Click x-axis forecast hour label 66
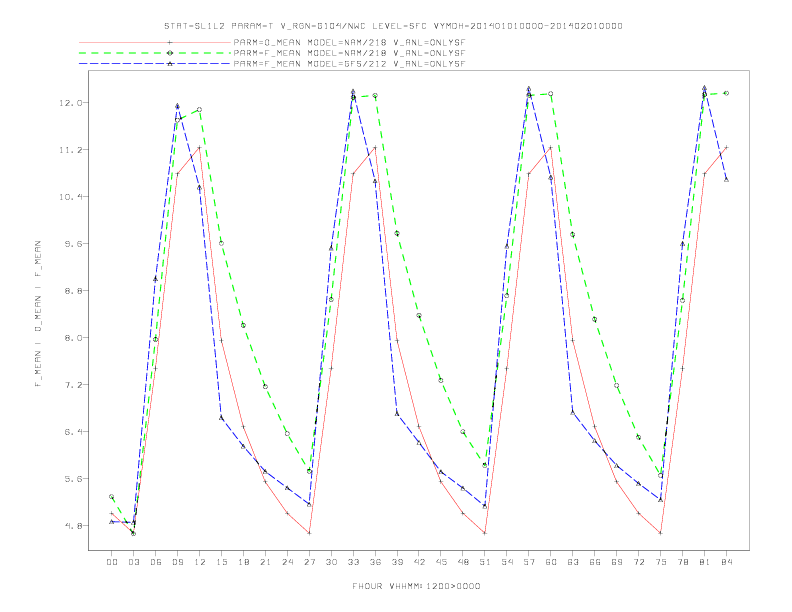This screenshot has height=612, width=792. point(595,562)
